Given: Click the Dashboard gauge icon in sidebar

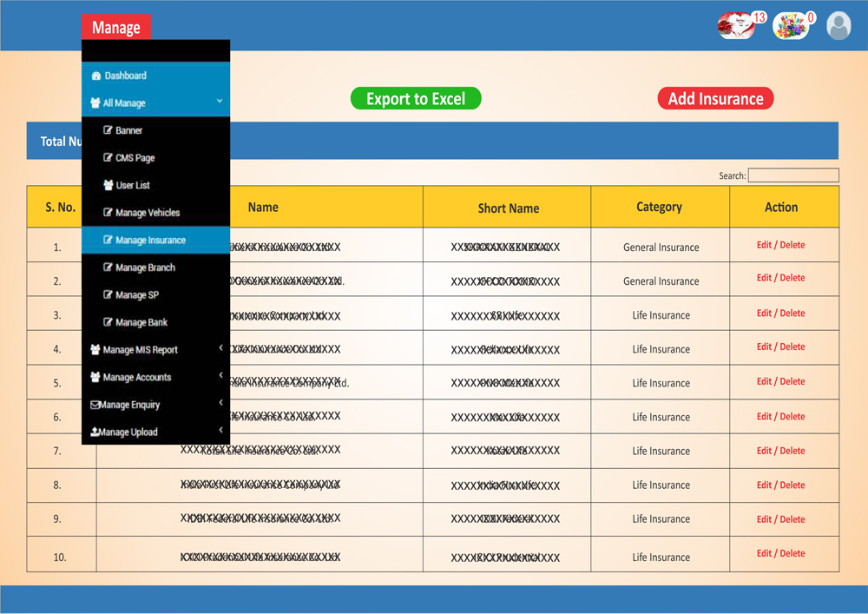Looking at the screenshot, I should pyautogui.click(x=96, y=76).
